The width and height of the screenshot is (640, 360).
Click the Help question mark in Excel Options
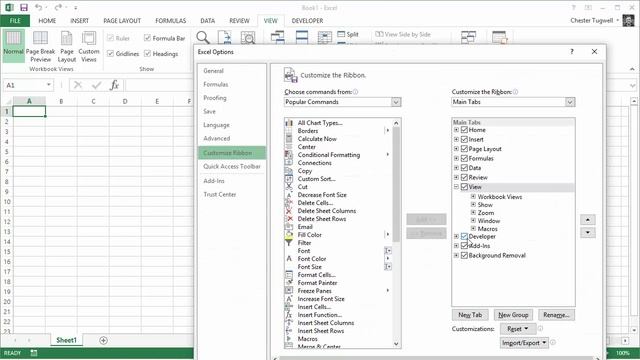(572, 51)
